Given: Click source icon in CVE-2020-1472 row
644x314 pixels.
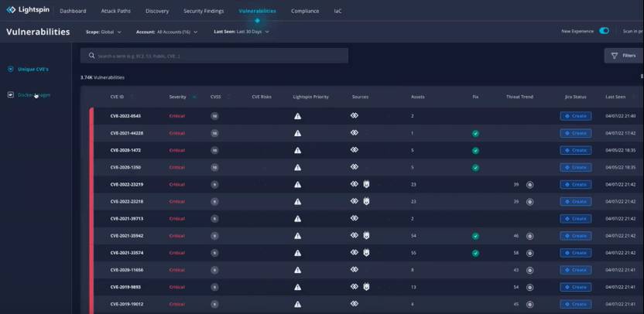Looking at the screenshot, I should coord(355,150).
